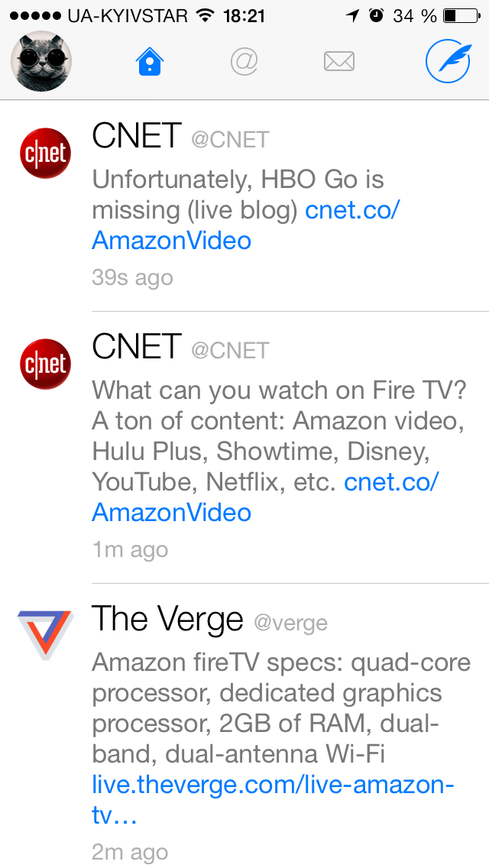This screenshot has width=489, height=868.
Task: Compose a new tweet with feather icon
Action: (x=447, y=62)
